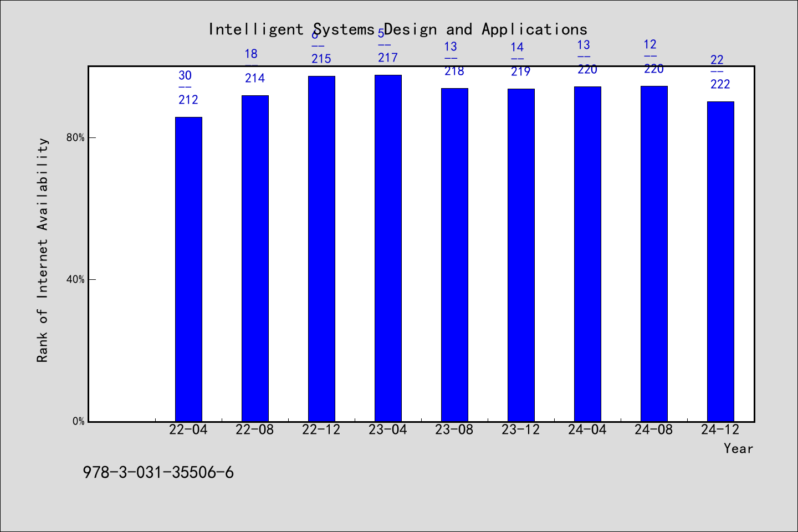
Task: Select the blue bar for 22-08
Action: [255, 258]
